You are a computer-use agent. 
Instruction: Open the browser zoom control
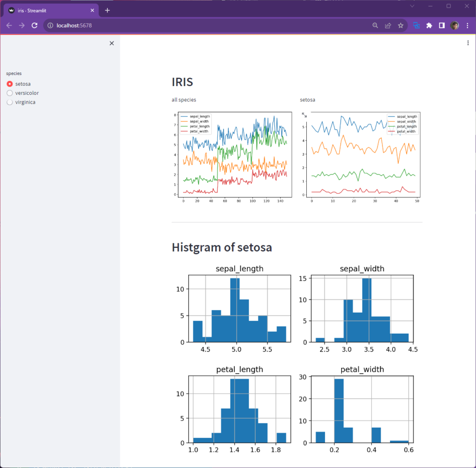pos(375,26)
